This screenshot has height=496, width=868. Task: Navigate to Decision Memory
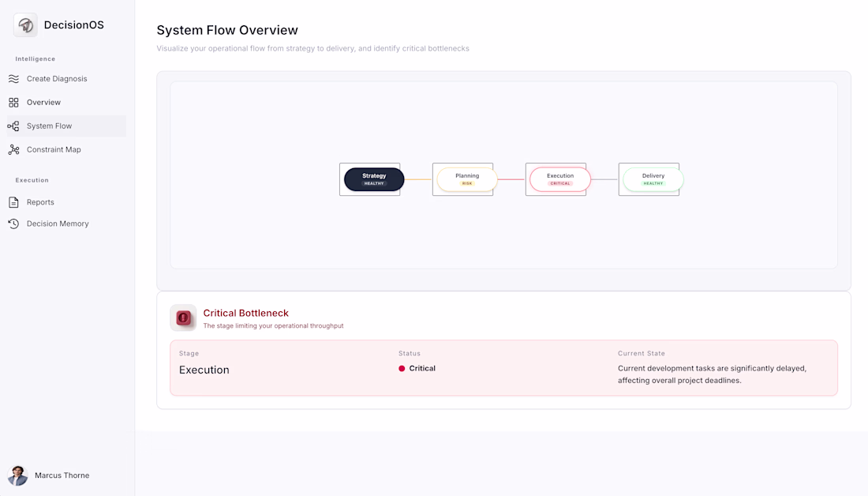pyautogui.click(x=58, y=224)
